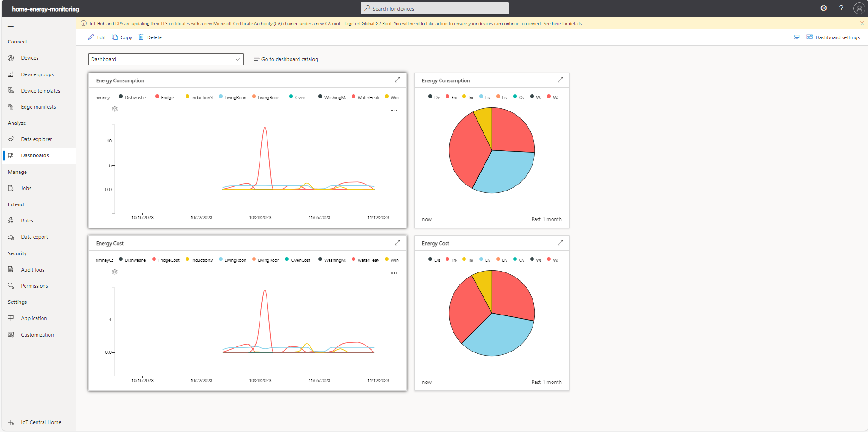Toggle the Dishwasher series in Energy Cost legend
This screenshot has height=432, width=868.
[133, 259]
